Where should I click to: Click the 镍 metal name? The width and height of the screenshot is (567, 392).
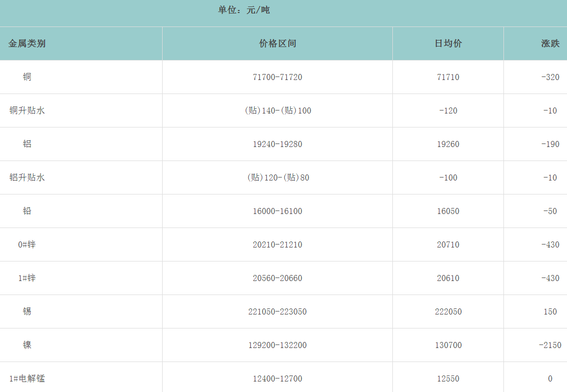pyautogui.click(x=27, y=345)
